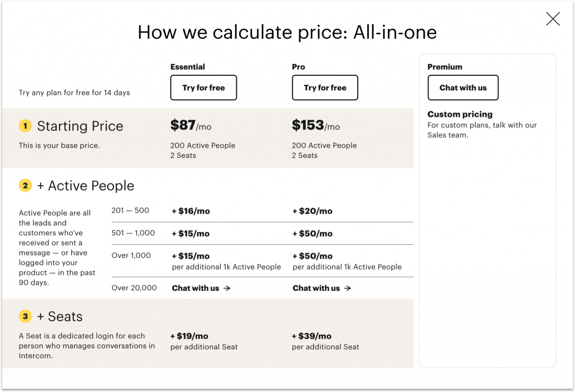Click the yellow badge 2 next to Active People
Image resolution: width=575 pixels, height=392 pixels.
(25, 185)
